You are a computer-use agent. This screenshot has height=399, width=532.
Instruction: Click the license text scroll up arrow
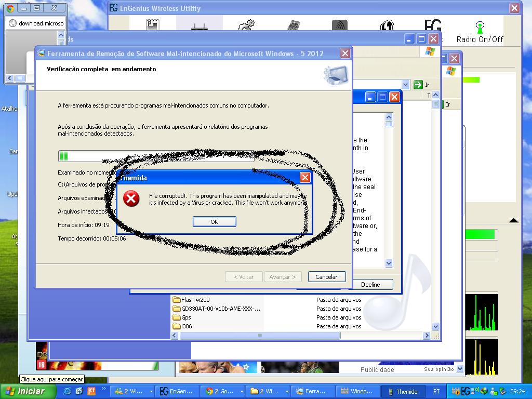coord(389,117)
